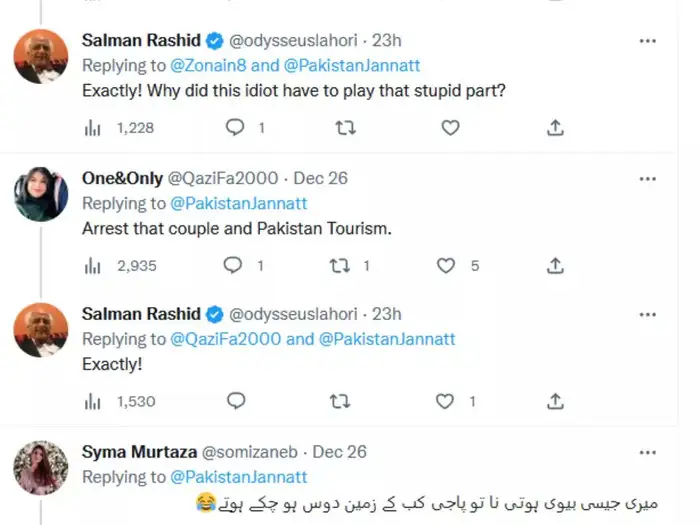Reply to One&Only's "Arrest that couple" tweet

click(x=235, y=265)
